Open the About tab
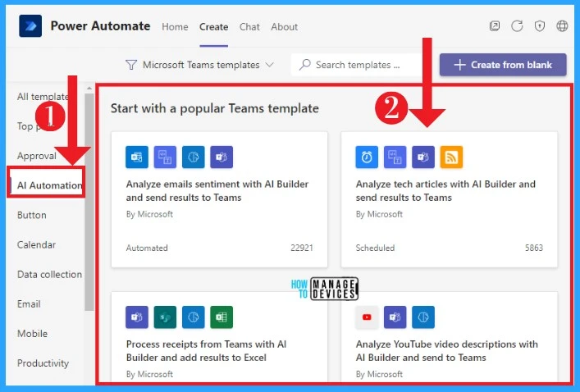The width and height of the screenshot is (580, 392). [284, 27]
